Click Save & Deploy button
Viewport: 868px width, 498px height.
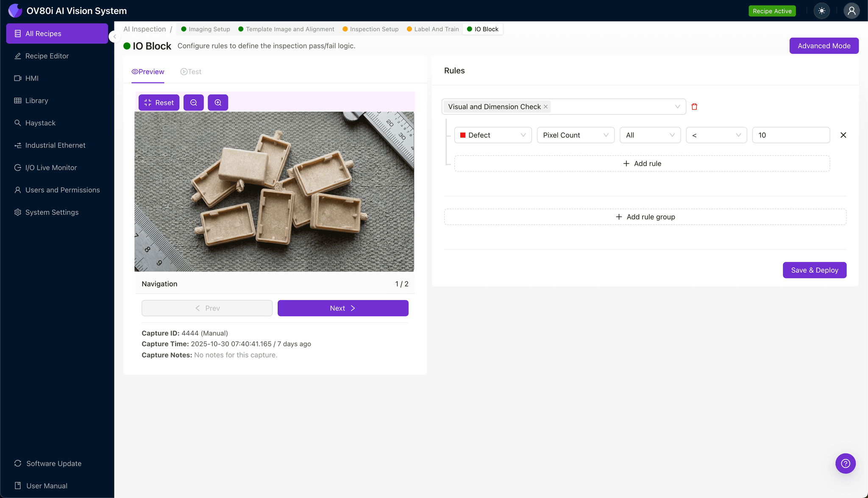[814, 270]
